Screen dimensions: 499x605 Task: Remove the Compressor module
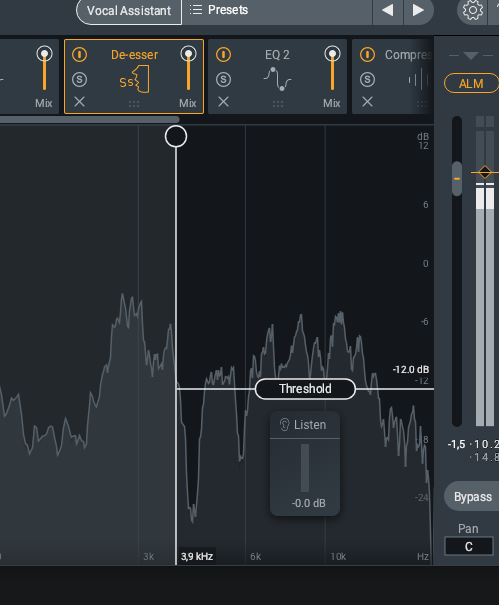tap(367, 102)
